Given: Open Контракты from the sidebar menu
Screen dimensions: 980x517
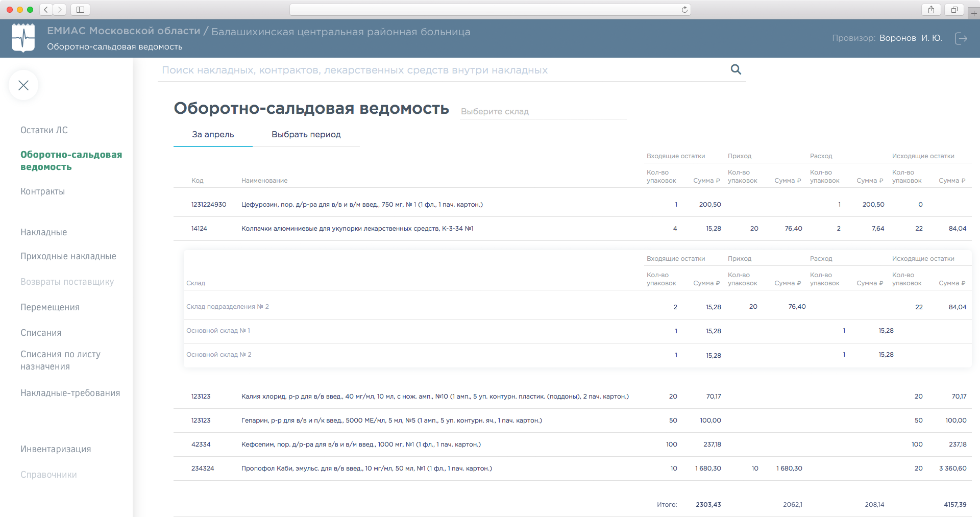Looking at the screenshot, I should point(43,191).
